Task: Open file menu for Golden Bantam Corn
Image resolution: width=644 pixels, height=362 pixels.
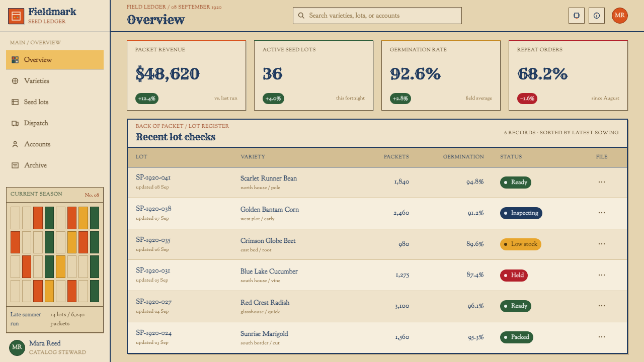Action: click(x=602, y=213)
